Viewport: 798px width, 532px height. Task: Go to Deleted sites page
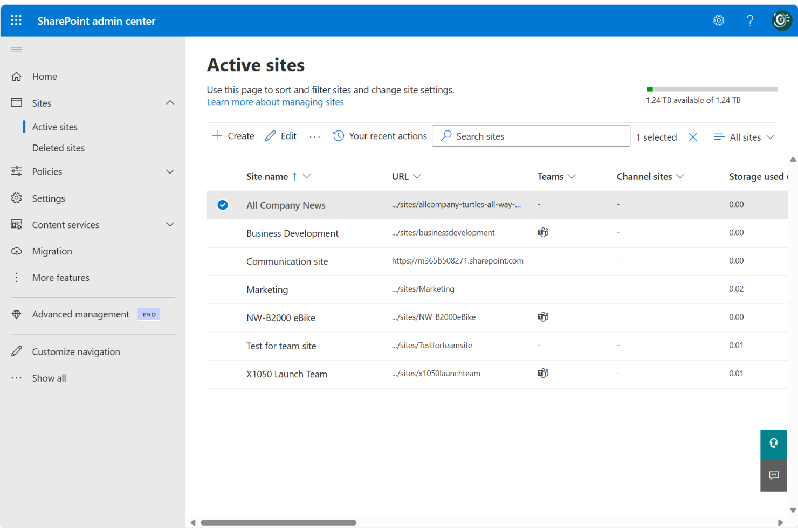[58, 148]
